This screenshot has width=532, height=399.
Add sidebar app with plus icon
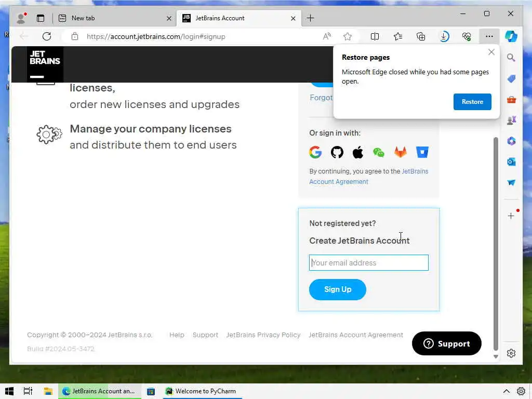(x=511, y=216)
